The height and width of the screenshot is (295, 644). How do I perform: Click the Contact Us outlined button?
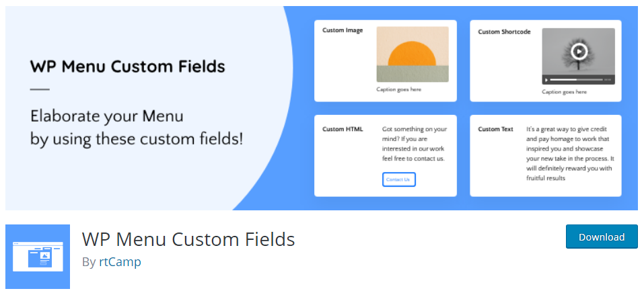click(x=399, y=179)
